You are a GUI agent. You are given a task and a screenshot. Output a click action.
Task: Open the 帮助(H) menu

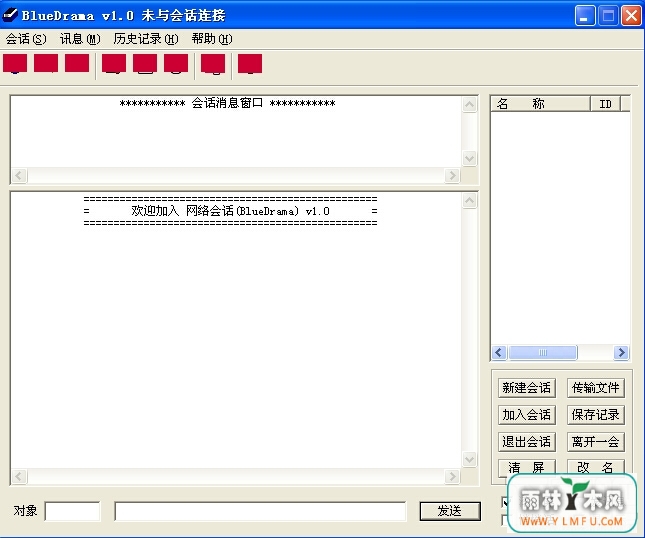[x=212, y=39]
